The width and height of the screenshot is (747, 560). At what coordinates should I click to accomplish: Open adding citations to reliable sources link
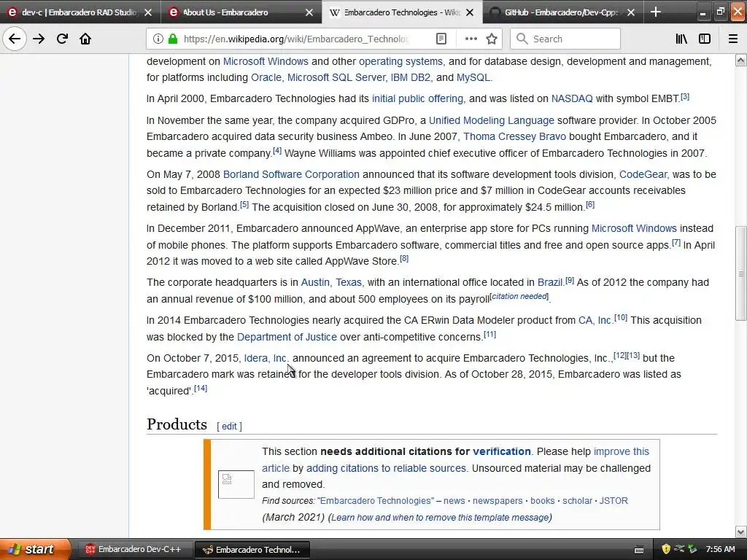click(x=386, y=468)
